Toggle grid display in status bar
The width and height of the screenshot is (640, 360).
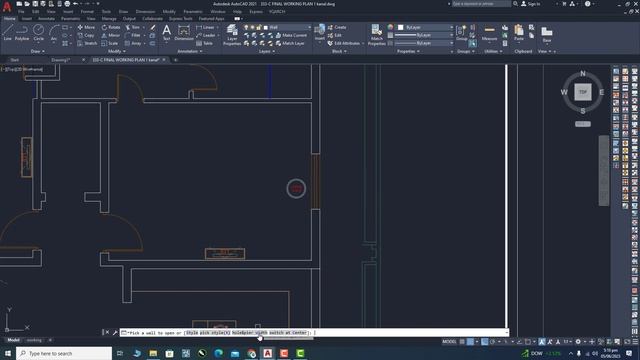tap(462, 342)
